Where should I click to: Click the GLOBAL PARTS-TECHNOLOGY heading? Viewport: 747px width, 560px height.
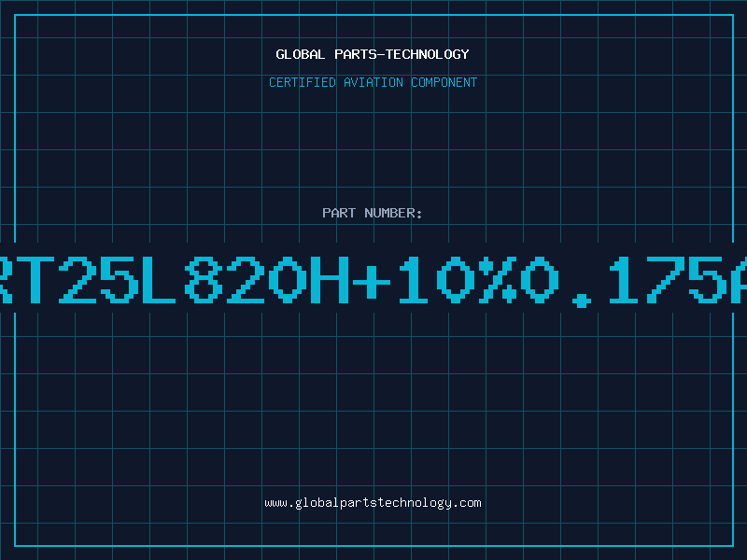coord(373,54)
